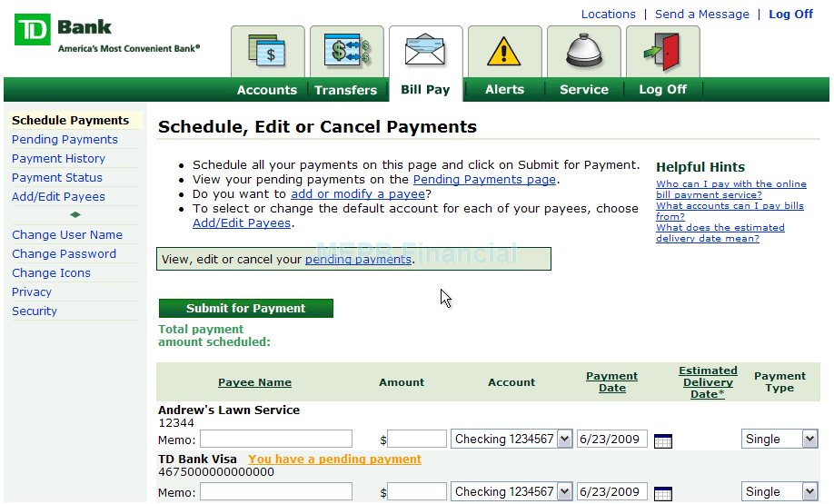
Task: Click Memo field for Andrew's Lawn Service
Action: click(276, 440)
